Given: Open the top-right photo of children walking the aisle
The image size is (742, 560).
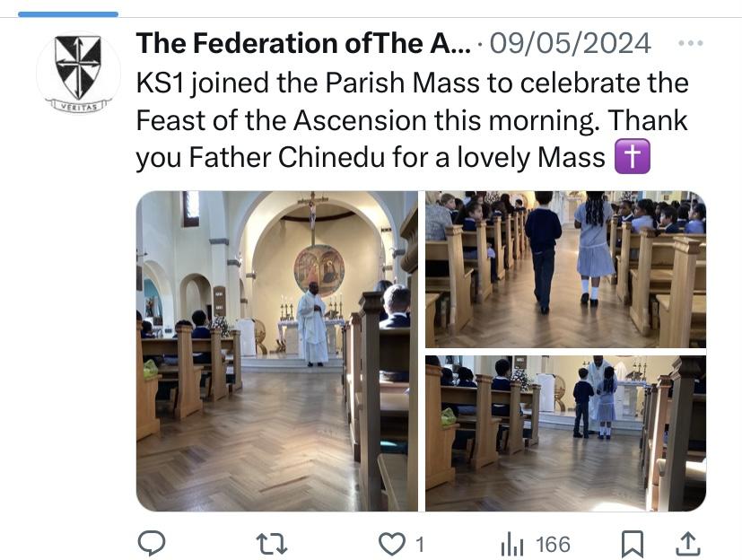Looking at the screenshot, I should pyautogui.click(x=565, y=268).
